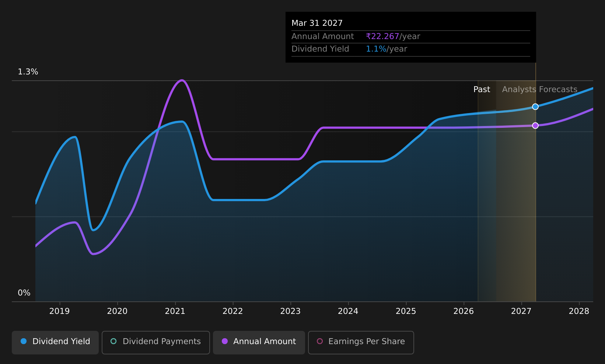Click the 2021 x-axis label
This screenshot has width=605, height=364.
point(175,311)
